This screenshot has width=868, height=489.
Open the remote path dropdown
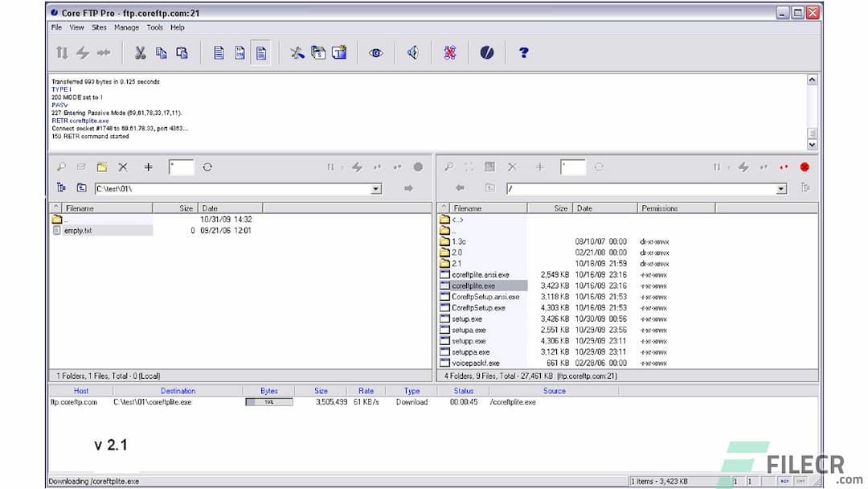click(x=780, y=188)
